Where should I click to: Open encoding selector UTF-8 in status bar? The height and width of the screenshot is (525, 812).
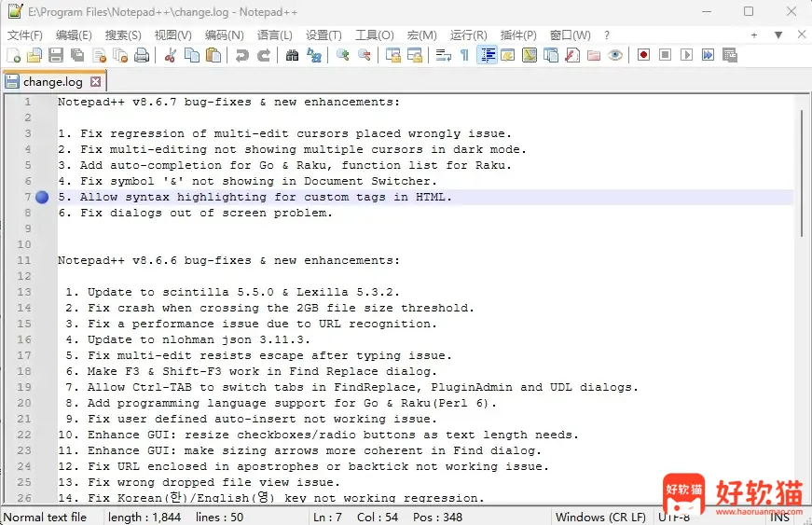coord(676,517)
